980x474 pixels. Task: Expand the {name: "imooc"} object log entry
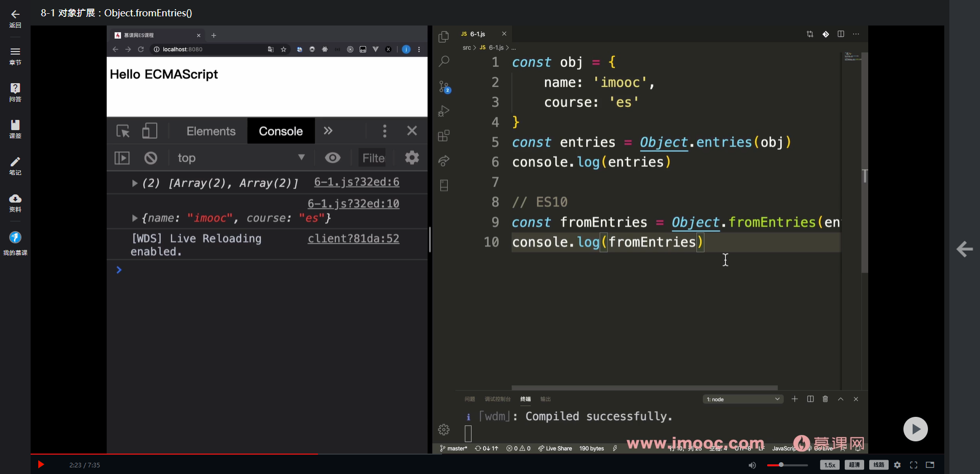pos(135,218)
